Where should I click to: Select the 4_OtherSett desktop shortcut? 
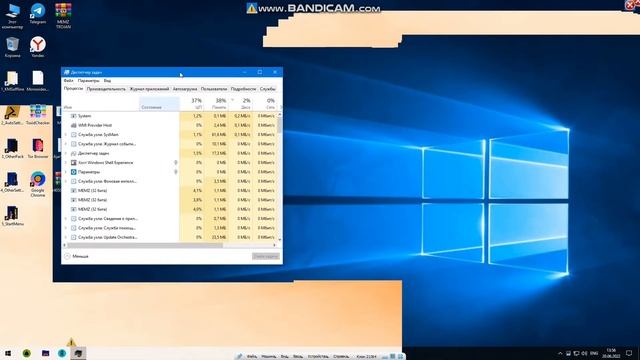pyautogui.click(x=12, y=182)
